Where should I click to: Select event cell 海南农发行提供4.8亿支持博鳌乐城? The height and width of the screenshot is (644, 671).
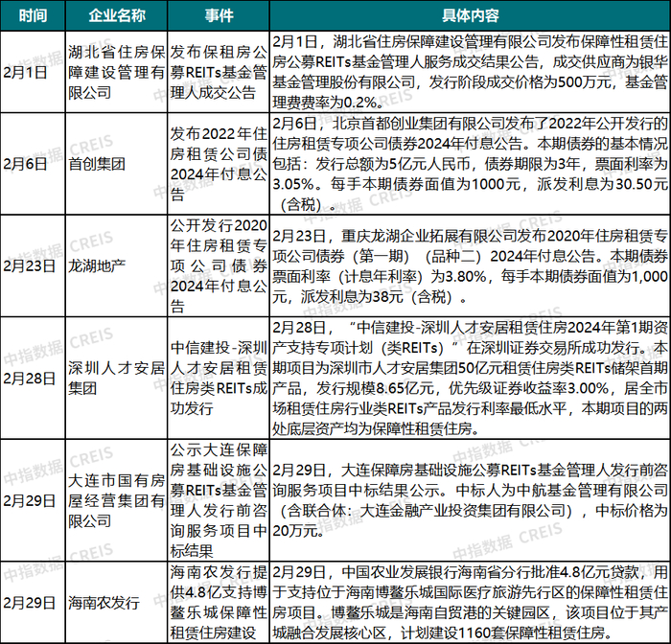coord(219,603)
